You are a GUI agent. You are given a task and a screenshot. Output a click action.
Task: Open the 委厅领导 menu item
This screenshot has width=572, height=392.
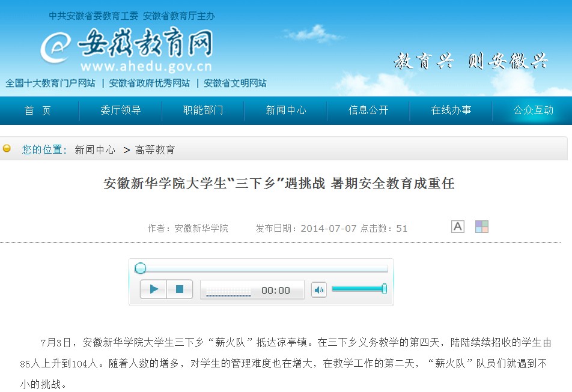(120, 110)
